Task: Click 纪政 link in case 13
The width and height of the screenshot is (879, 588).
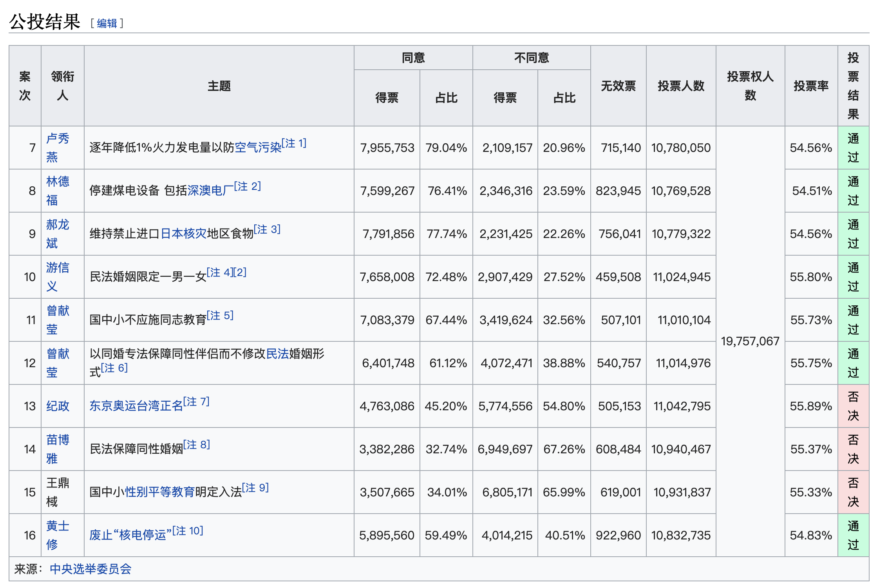Action: point(58,406)
